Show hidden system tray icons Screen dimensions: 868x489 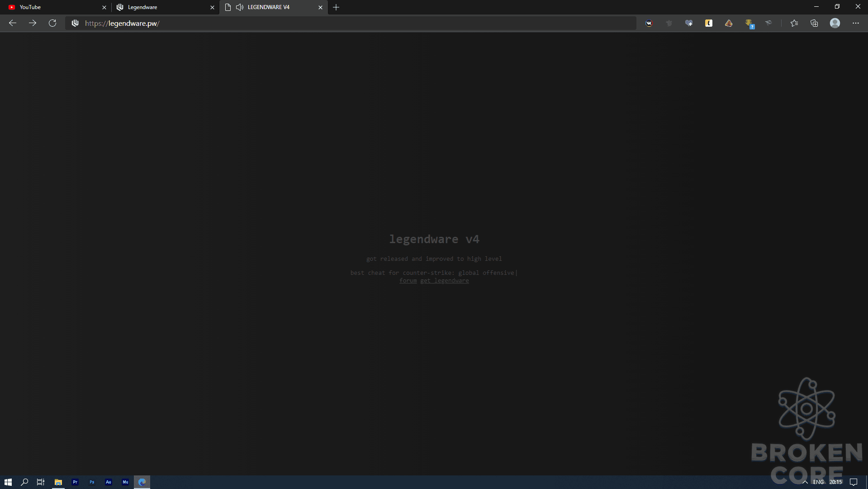[x=805, y=482]
